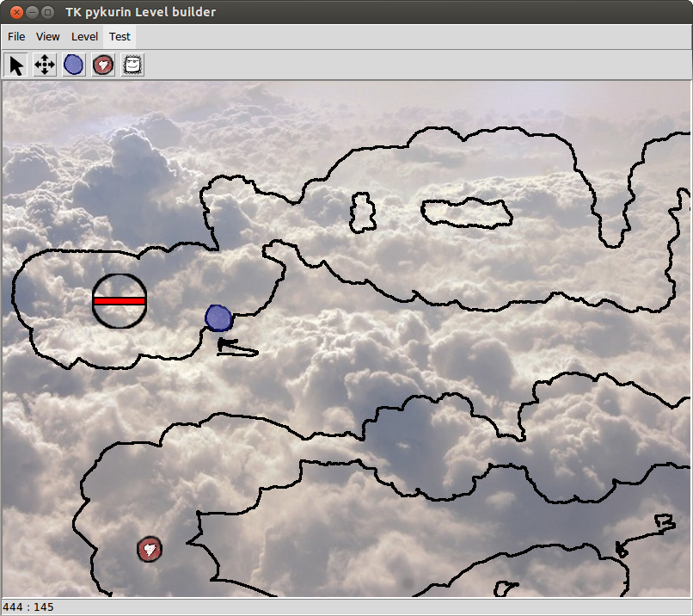Click the Test menu

point(120,37)
